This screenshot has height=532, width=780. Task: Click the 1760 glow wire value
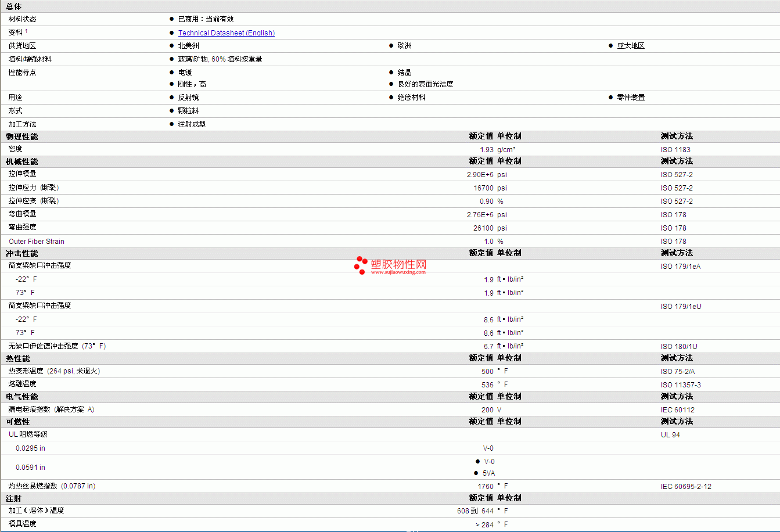click(x=486, y=487)
